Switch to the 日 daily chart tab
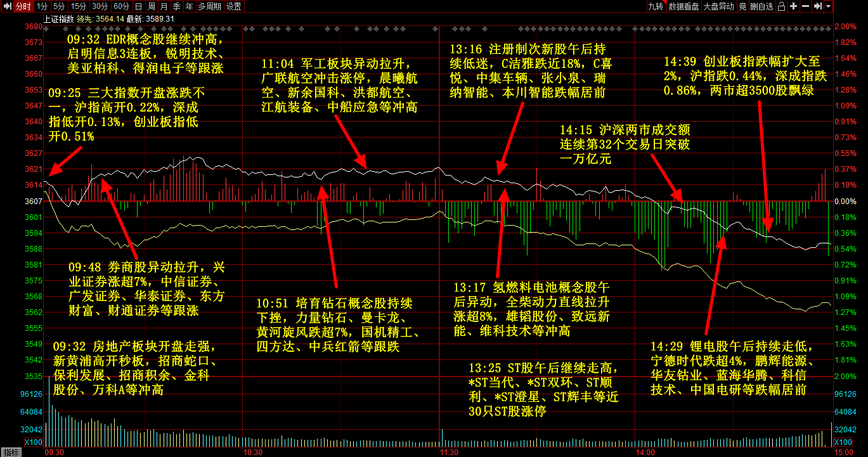868x457 pixels. click(138, 6)
